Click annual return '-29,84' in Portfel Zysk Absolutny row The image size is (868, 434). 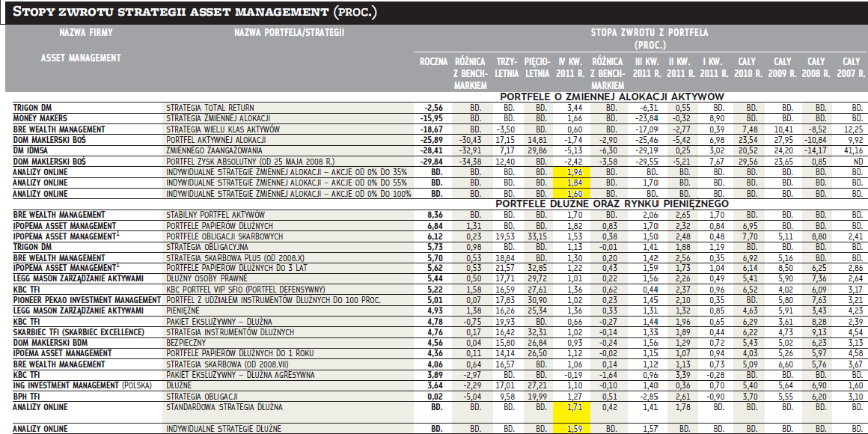tap(432, 162)
